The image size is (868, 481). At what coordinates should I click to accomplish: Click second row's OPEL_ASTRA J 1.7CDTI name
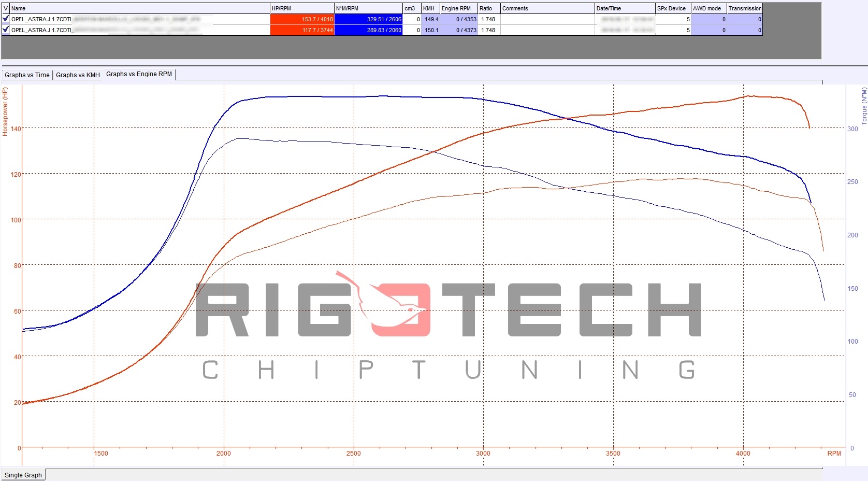(x=42, y=30)
